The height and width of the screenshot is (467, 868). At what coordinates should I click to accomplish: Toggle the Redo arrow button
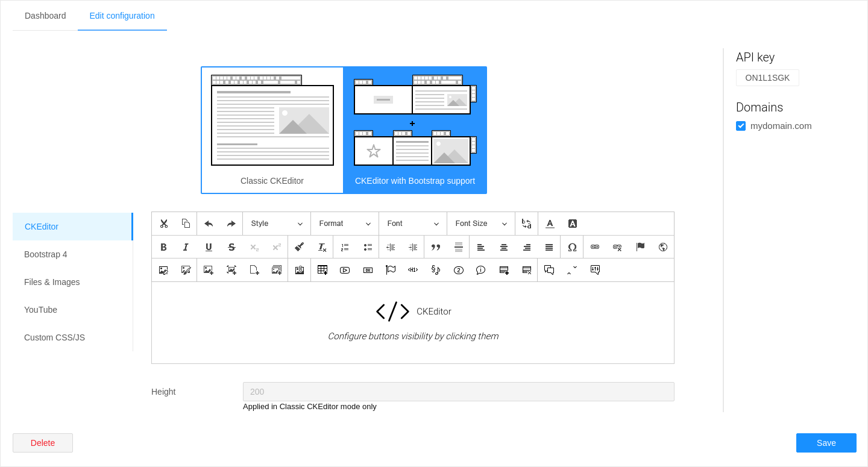click(x=231, y=224)
